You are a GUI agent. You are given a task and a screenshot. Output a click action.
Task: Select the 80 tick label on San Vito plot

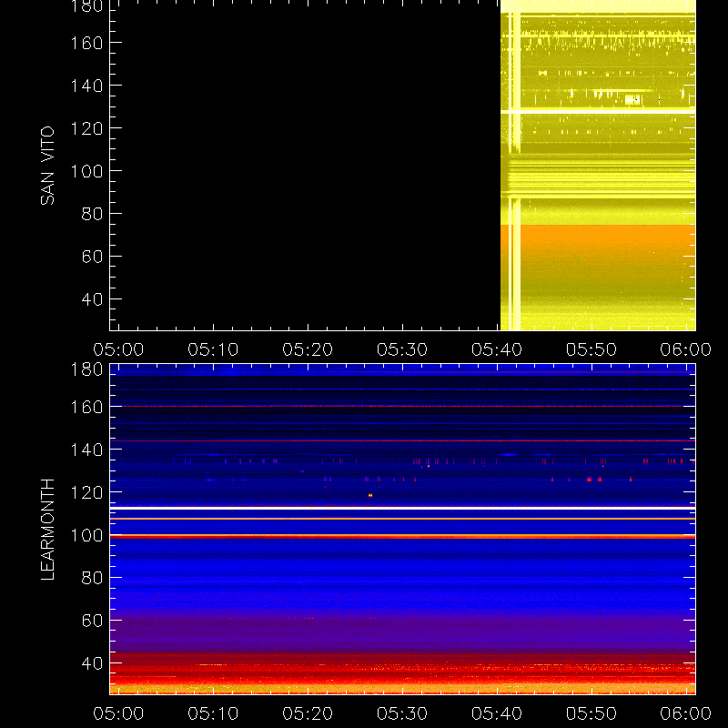pyautogui.click(x=92, y=214)
